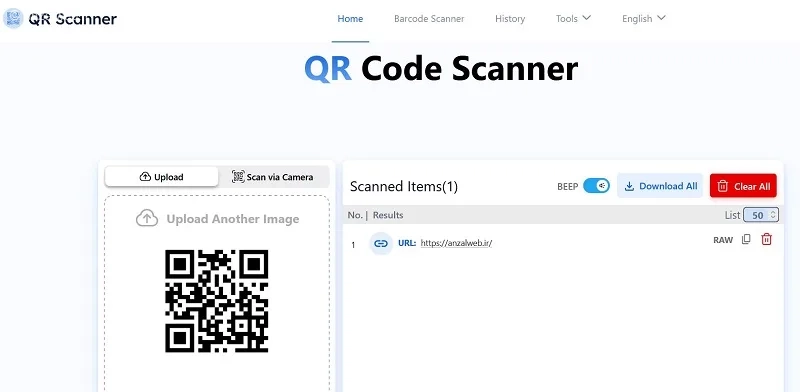Open the History page
This screenshot has width=800, height=392.
(510, 19)
